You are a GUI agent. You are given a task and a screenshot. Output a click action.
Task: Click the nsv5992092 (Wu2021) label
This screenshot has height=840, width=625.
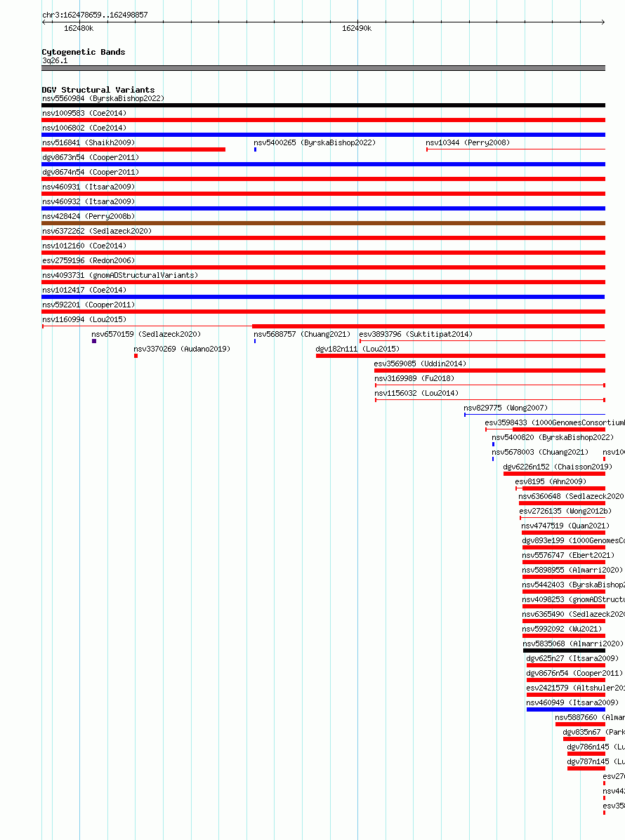[x=562, y=629]
